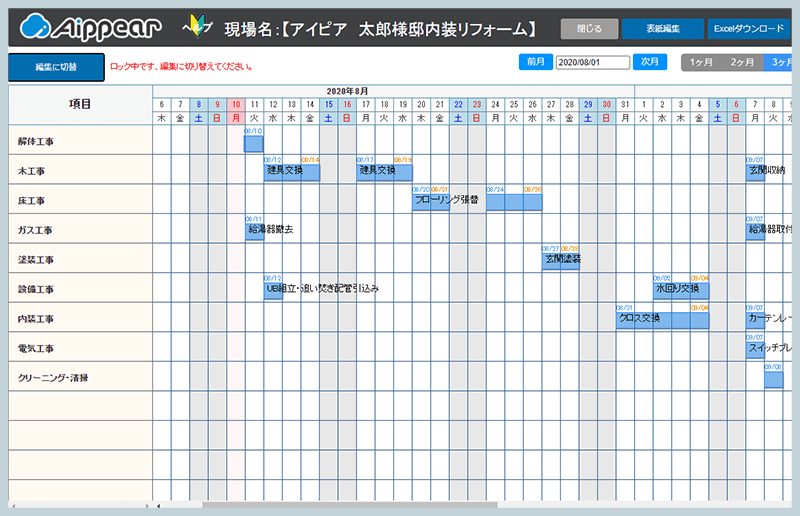This screenshot has width=800, height=516.
Task: Click the 解体工事 bar on 08/10
Action: (254, 143)
